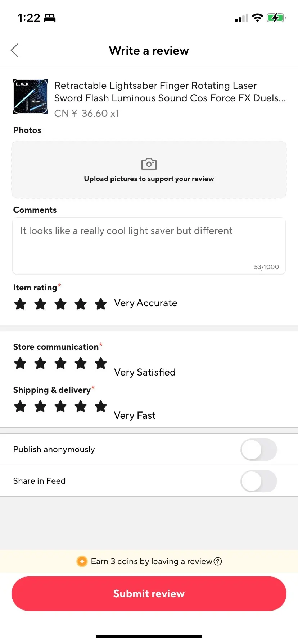Viewport: 298px width, 644px height.
Task: Edit the Comments text field
Action: tap(149, 246)
